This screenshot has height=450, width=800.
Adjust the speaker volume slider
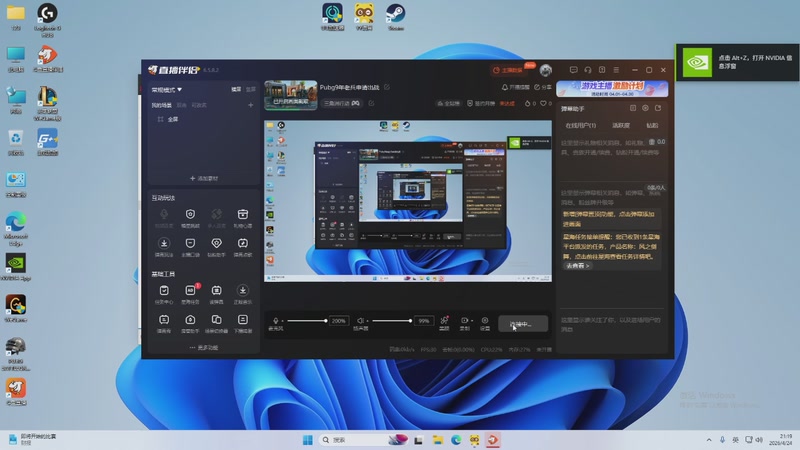pos(392,321)
